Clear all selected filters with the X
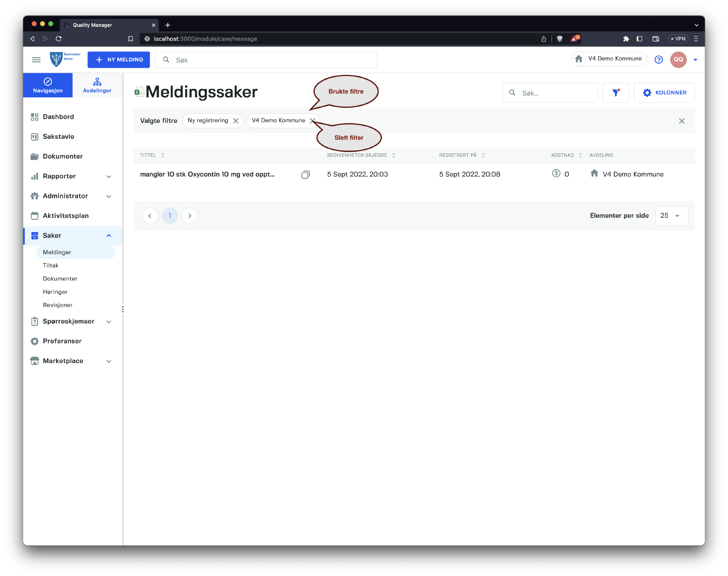Image resolution: width=728 pixels, height=576 pixels. [681, 121]
